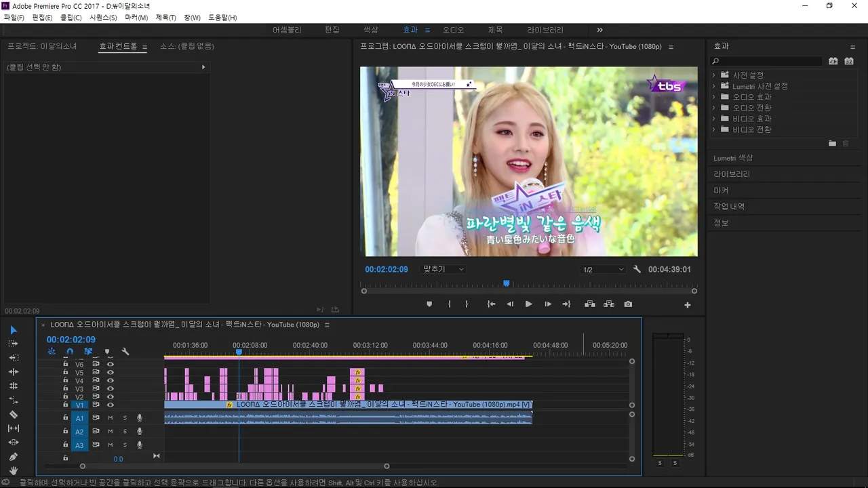Open the Program Monitor button editor plus

click(x=688, y=305)
